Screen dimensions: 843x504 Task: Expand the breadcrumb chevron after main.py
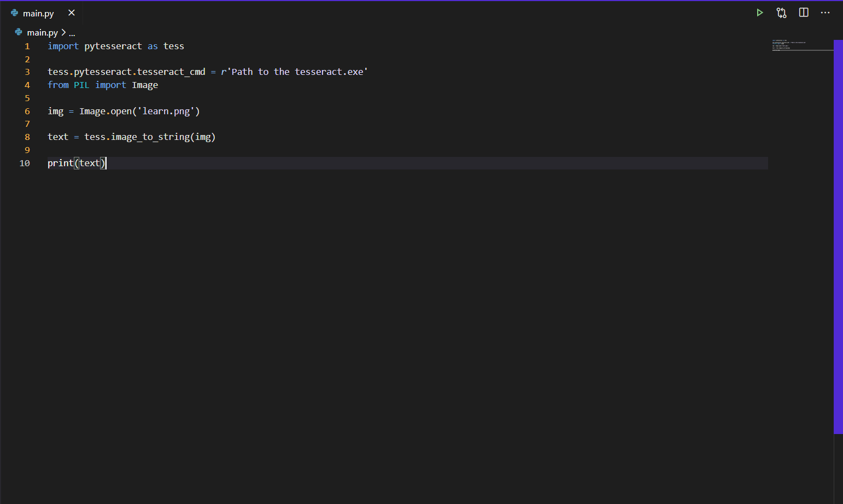pyautogui.click(x=63, y=32)
